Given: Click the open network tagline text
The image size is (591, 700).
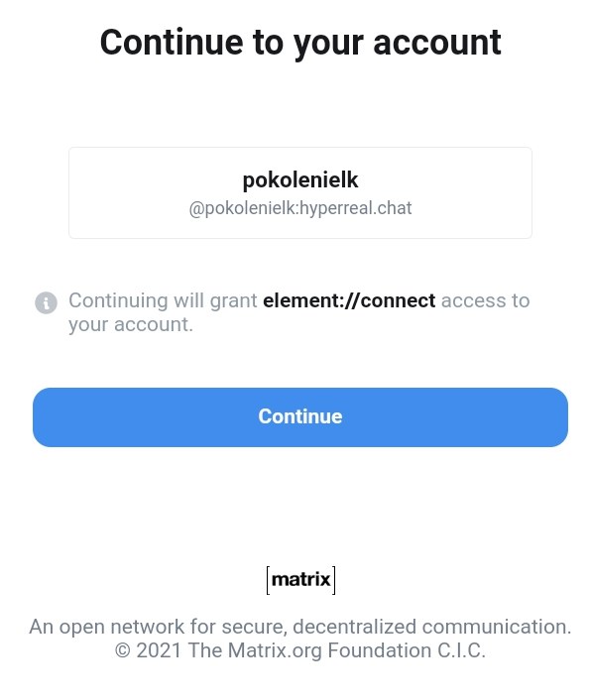Looking at the screenshot, I should pos(300,627).
